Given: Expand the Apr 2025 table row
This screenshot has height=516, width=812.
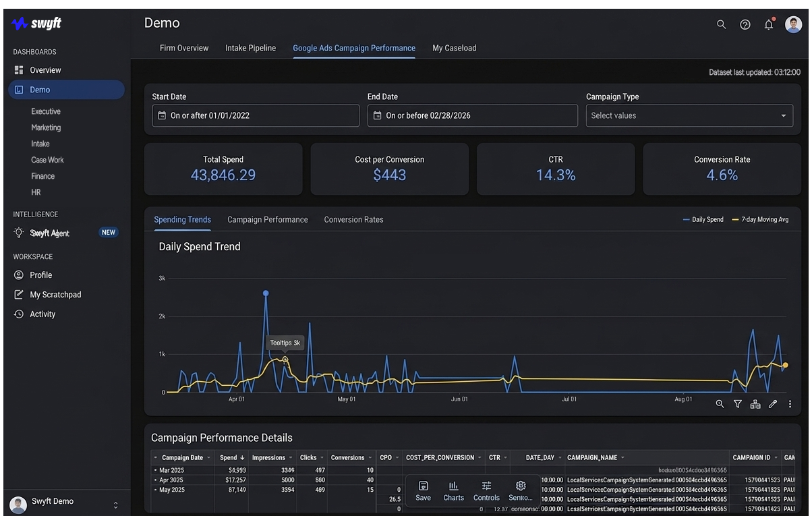Looking at the screenshot, I should pyautogui.click(x=155, y=480).
